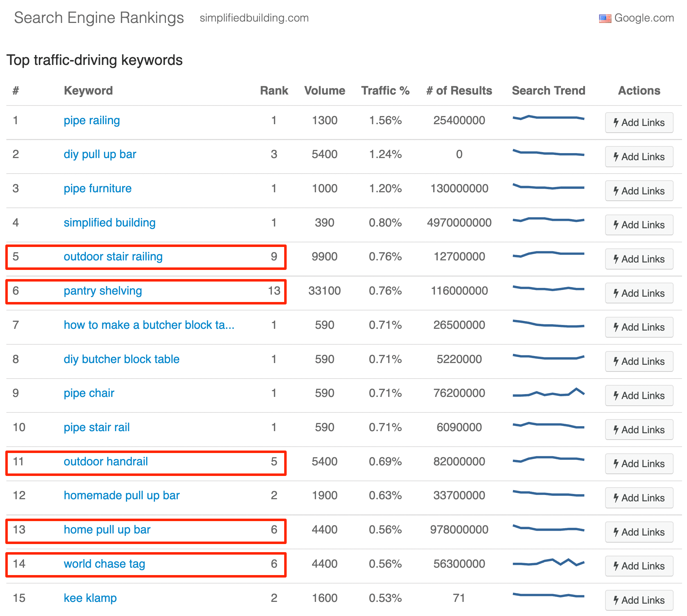The width and height of the screenshot is (687, 616).
Task: Click the lightning icon on kee klamp's Add Links
Action: pos(616,600)
